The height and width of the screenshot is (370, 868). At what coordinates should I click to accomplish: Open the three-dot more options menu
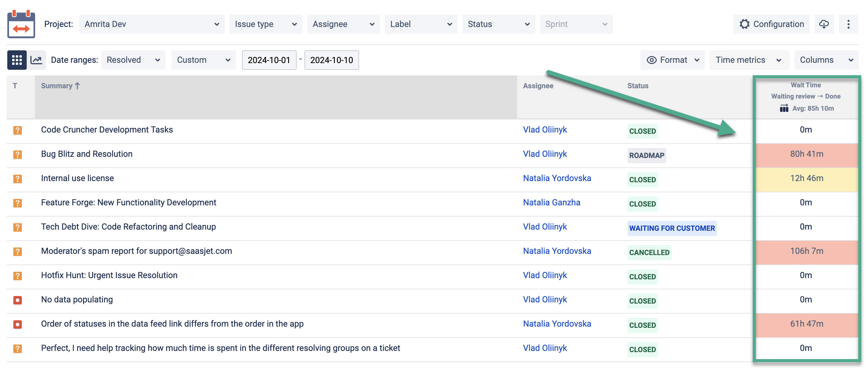pyautogui.click(x=848, y=24)
